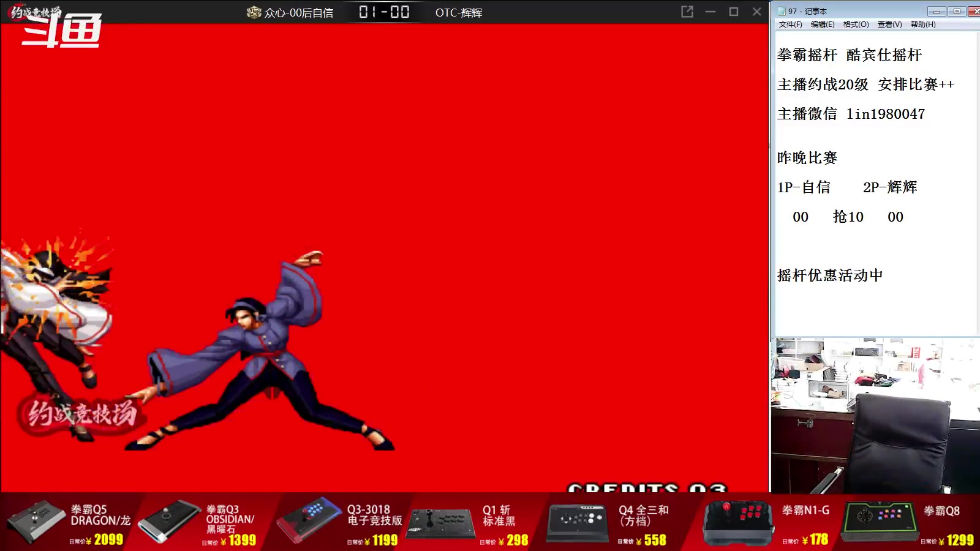
Task: Maximize the game stream window
Action: click(x=734, y=12)
